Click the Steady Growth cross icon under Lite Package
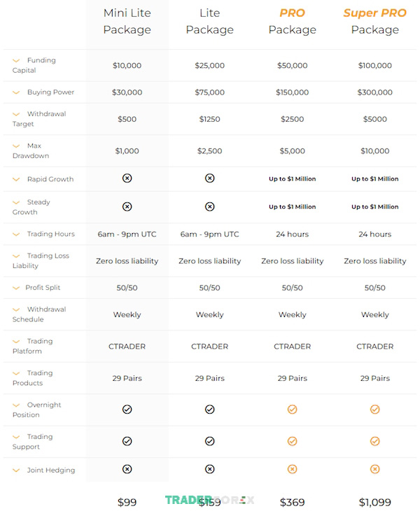 tap(210, 206)
